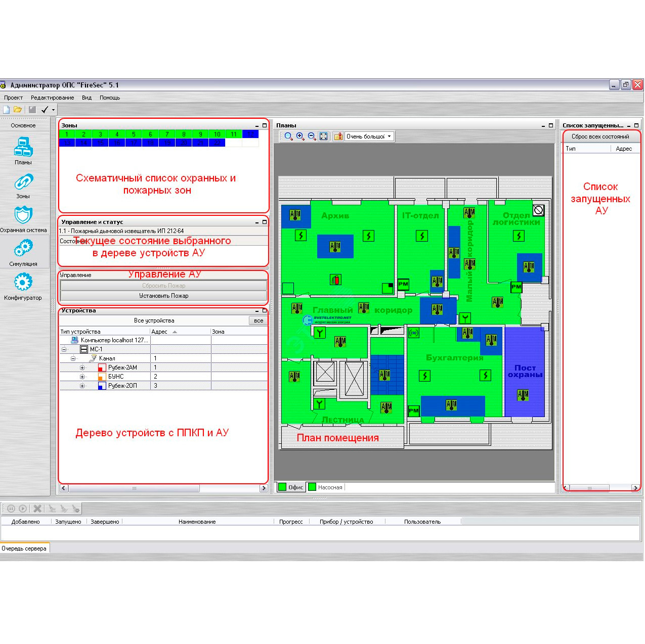Open the Зоны chain-link icon

[x=23, y=182]
